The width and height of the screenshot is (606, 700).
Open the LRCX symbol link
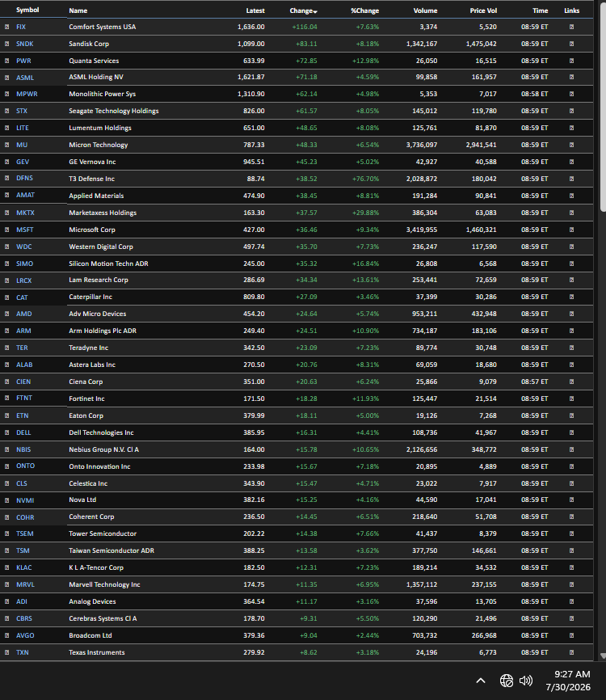tap(24, 280)
